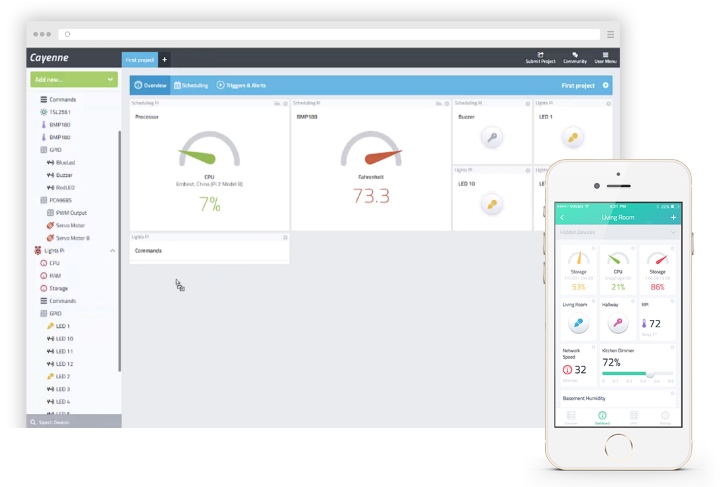Tap CPU 21% widget on phone

tap(618, 270)
